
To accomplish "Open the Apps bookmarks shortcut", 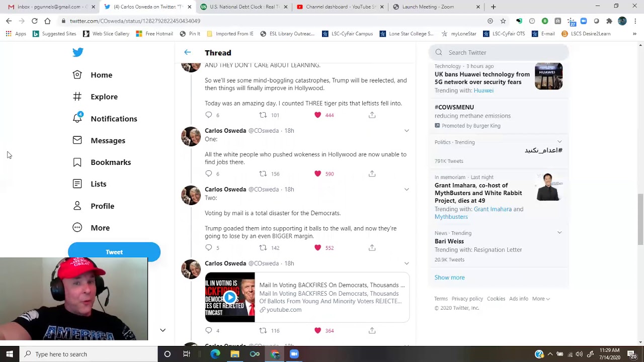I will pyautogui.click(x=16, y=34).
